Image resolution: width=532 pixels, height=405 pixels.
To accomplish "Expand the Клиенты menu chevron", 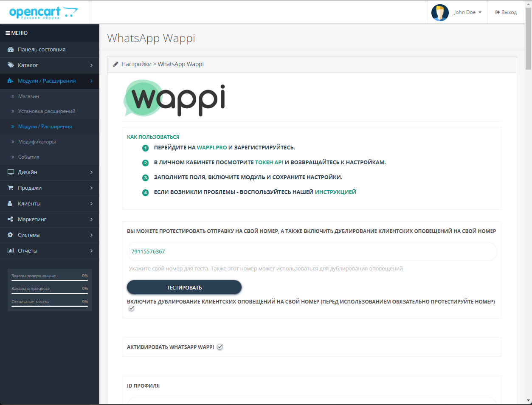I will tap(91, 204).
